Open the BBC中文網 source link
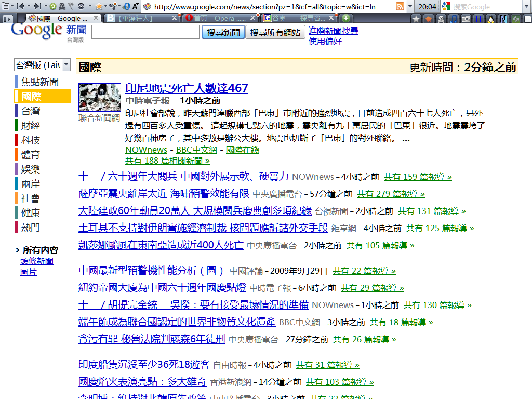The height and width of the screenshot is (399, 532). point(196,150)
